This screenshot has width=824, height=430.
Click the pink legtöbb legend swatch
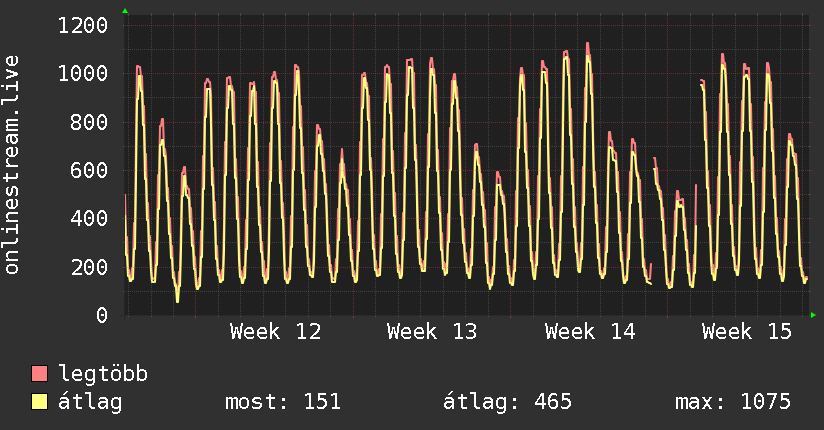(39, 373)
